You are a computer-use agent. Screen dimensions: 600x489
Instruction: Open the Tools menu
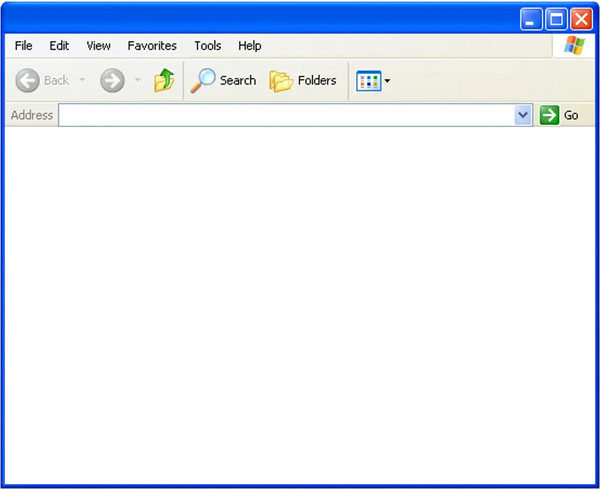pyautogui.click(x=207, y=46)
